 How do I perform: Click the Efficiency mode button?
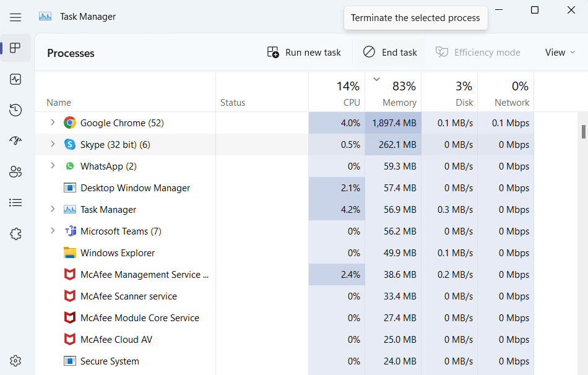coord(478,52)
